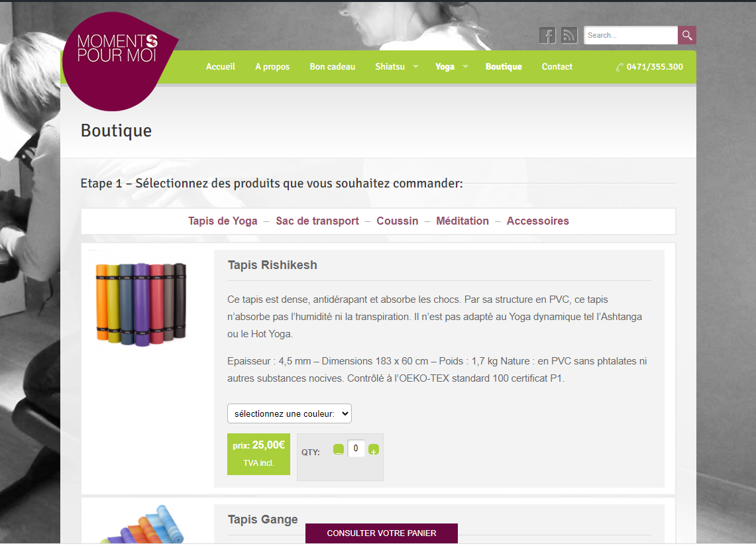Open the RSS feed icon
The height and width of the screenshot is (546, 756).
(569, 35)
